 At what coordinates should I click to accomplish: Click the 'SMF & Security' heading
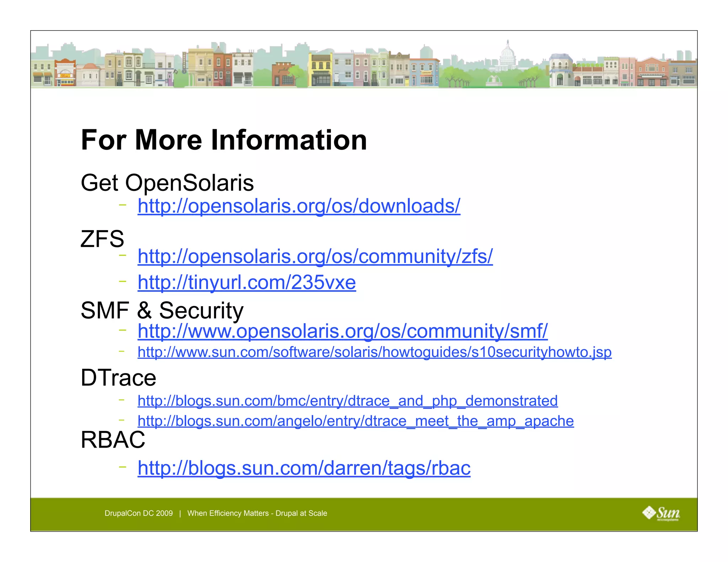162,310
